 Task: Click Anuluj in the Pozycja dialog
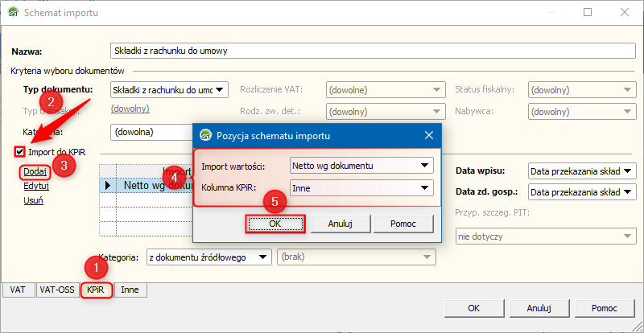(x=337, y=223)
